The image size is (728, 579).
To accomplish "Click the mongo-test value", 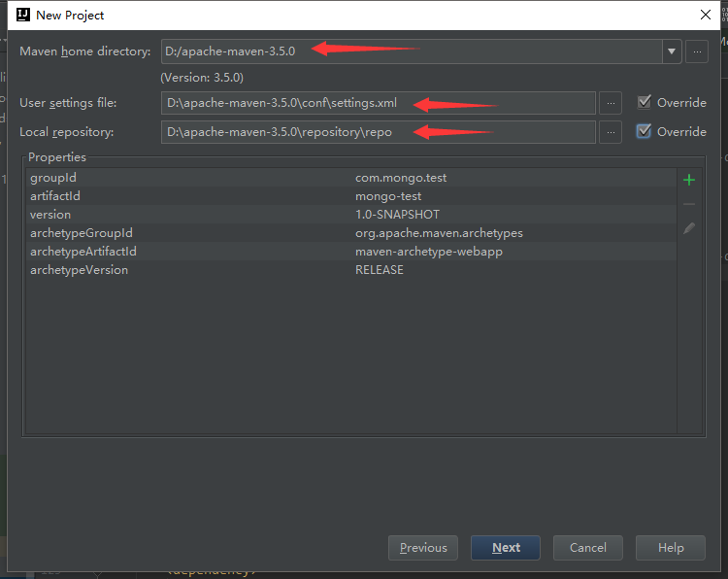I will pos(388,196).
